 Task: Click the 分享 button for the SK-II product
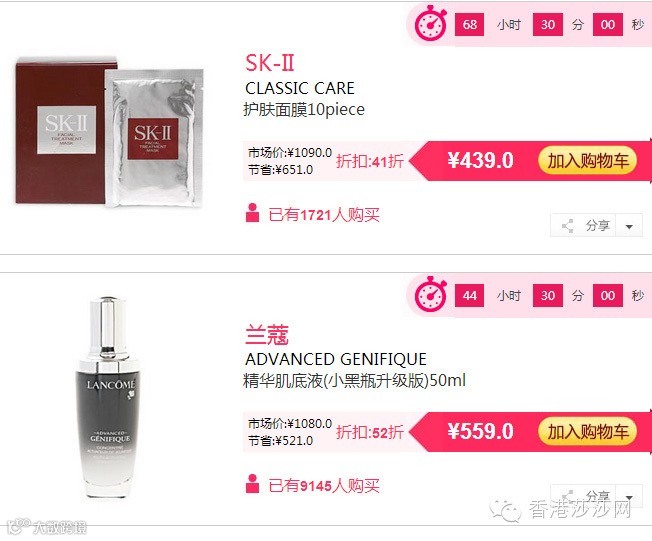click(583, 225)
